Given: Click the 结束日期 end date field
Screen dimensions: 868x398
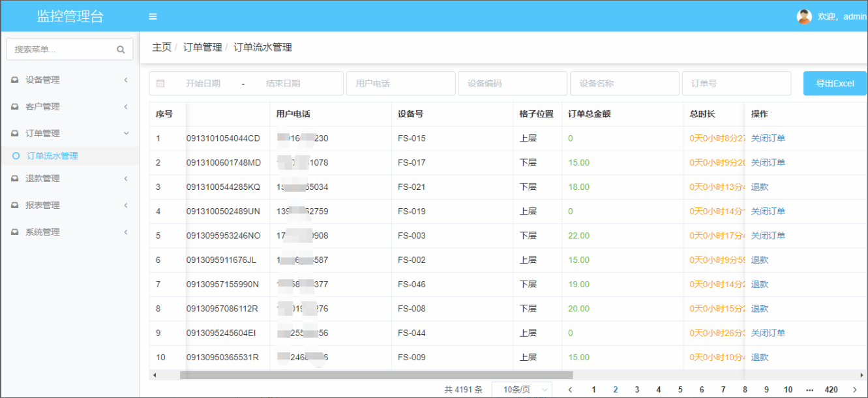Looking at the screenshot, I should pyautogui.click(x=283, y=84).
